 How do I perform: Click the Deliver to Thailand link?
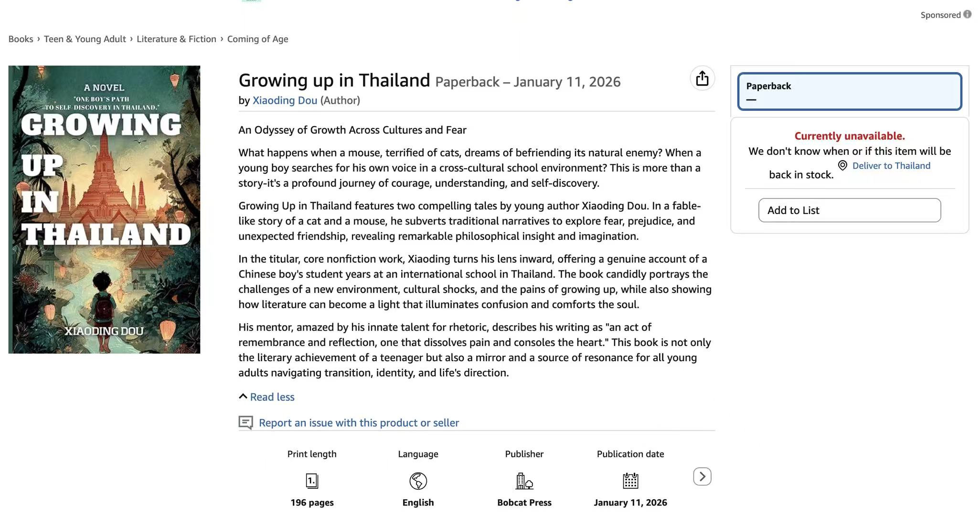coord(891,166)
